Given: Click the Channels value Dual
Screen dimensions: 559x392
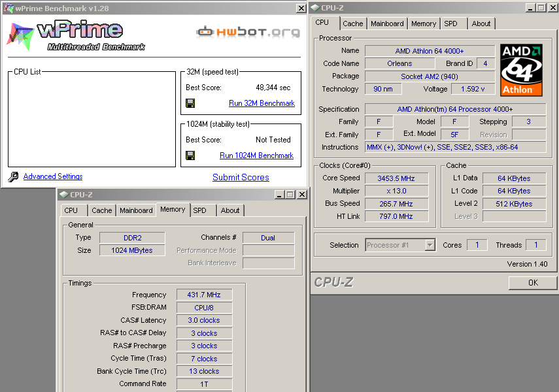Looking at the screenshot, I should 269,238.
